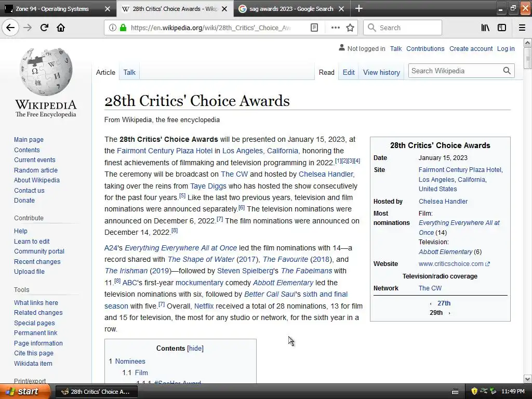Viewport: 532px width, 399px height.
Task: Jump to Nominees section in Contents
Action: [130, 362]
